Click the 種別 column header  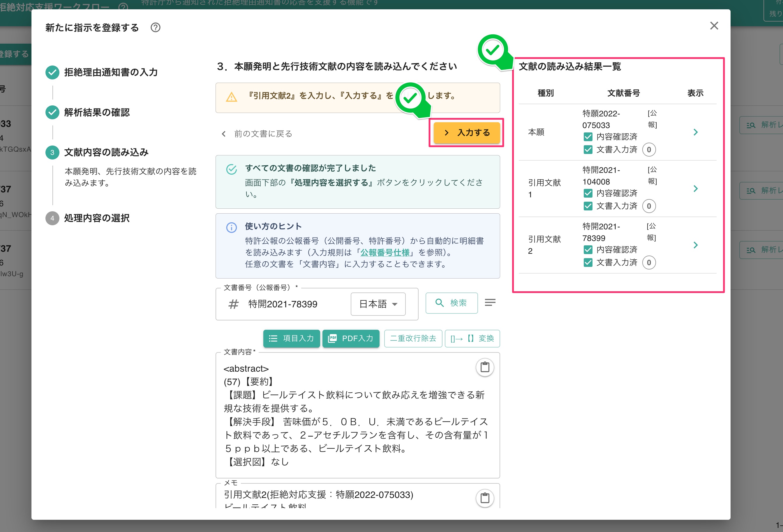pos(546,93)
